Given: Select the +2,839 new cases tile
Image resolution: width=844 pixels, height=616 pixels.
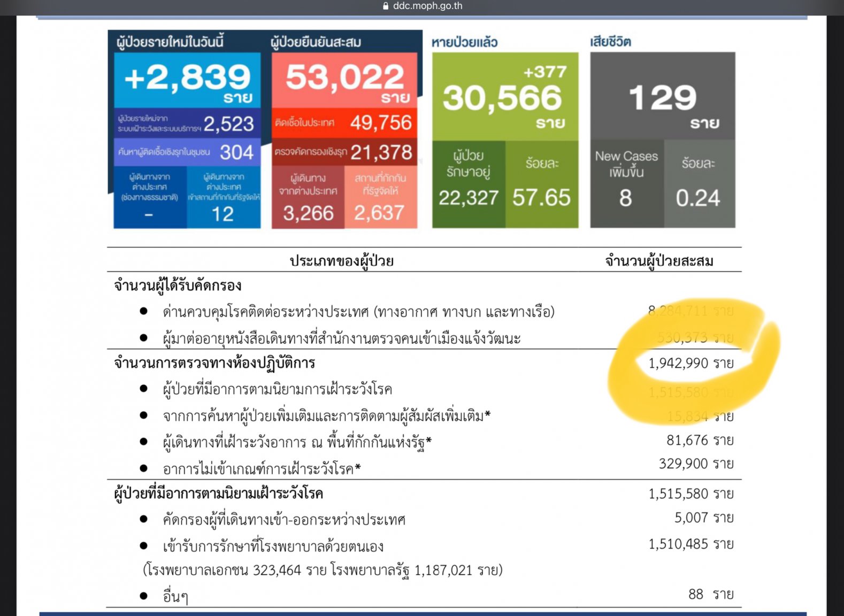Looking at the screenshot, I should [187, 80].
